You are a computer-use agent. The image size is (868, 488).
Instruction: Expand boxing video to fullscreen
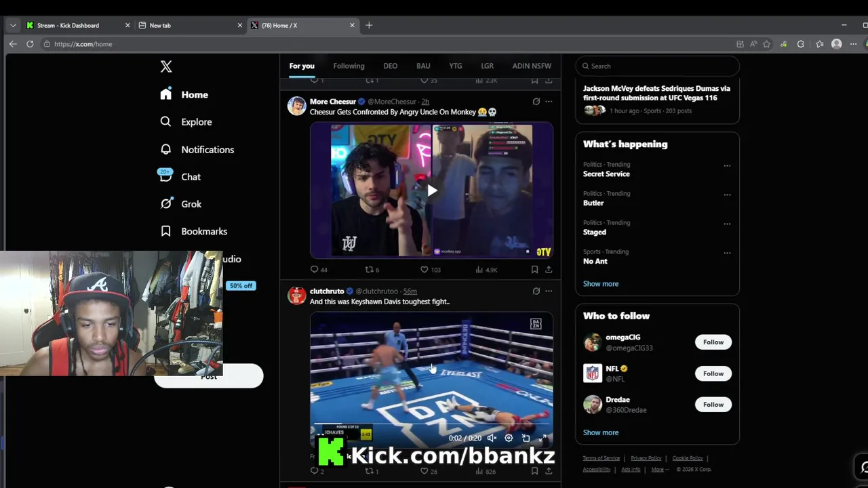(542, 438)
